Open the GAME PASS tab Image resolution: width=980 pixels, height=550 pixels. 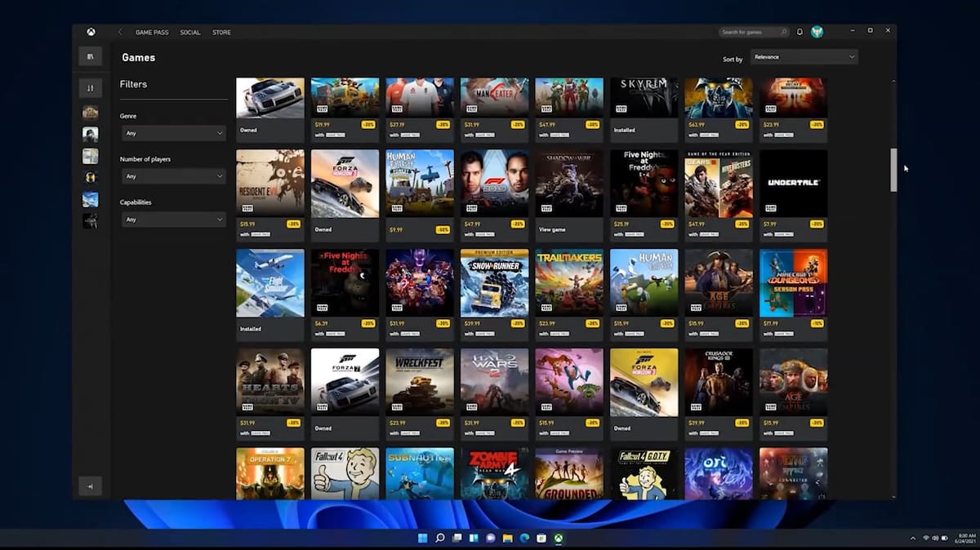pos(152,33)
